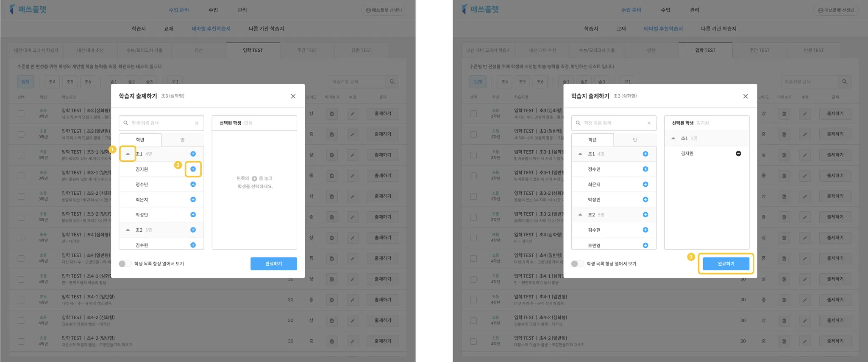This screenshot has width=868, height=362.
Task: Add all 초2 students in left dialog
Action: point(193,230)
